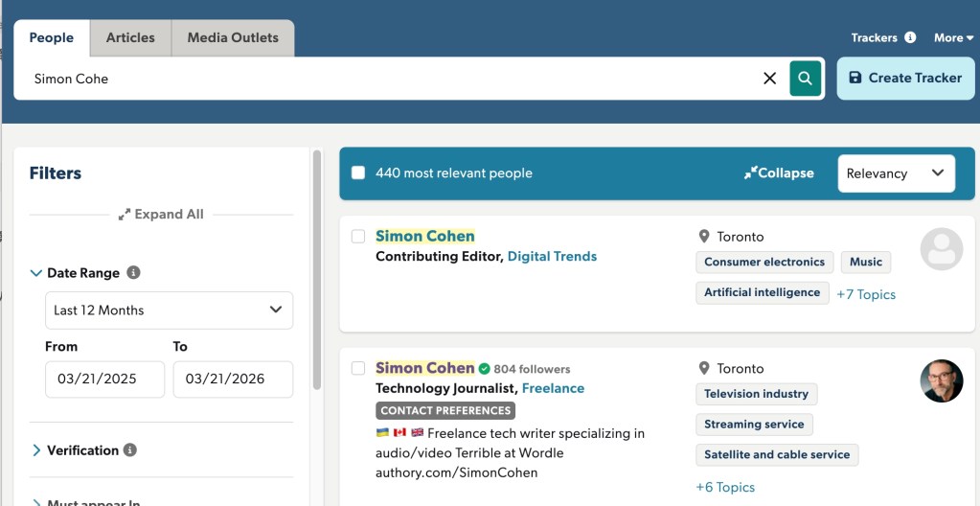Viewport: 980px width, 506px height.
Task: Click the Television industry topic tag
Action: [756, 394]
